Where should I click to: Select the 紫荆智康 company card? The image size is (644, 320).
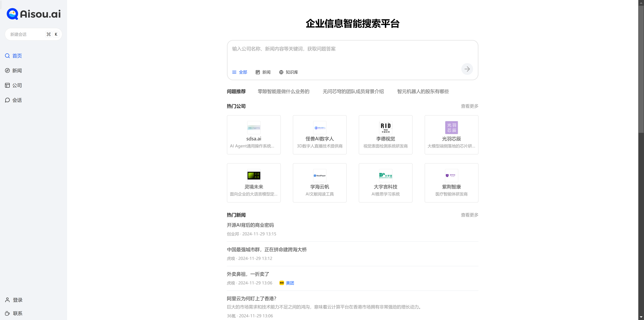pyautogui.click(x=451, y=183)
